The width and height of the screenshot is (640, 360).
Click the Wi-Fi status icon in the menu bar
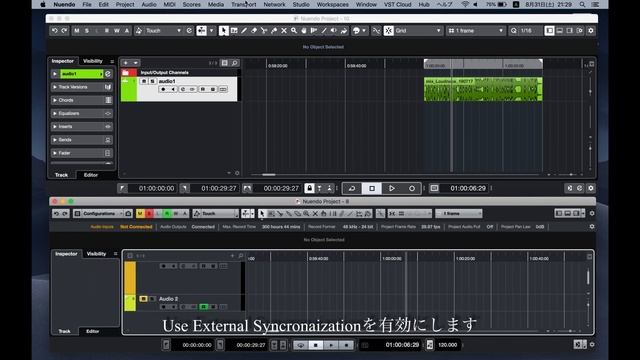[464, 4]
